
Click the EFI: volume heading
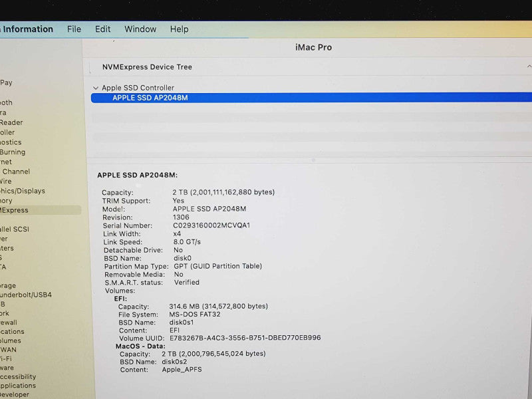pyautogui.click(x=120, y=299)
